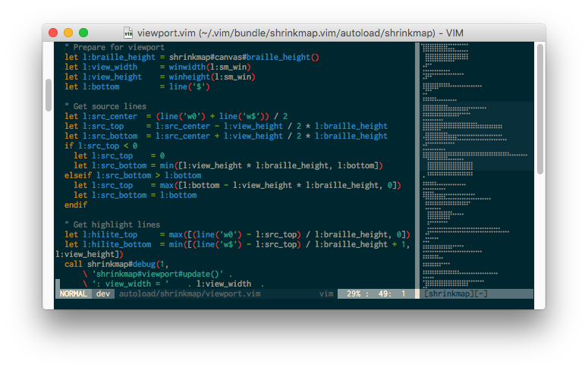Click the right vertical scrollbar thumb
Viewport: 588px width, 370px height.
tap(540, 109)
